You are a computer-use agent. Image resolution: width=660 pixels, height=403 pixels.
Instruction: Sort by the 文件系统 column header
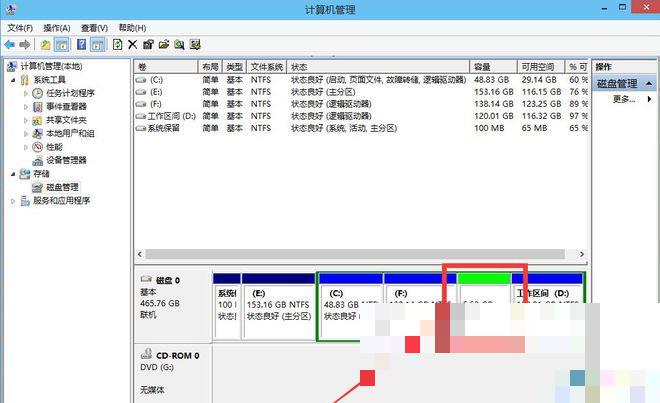click(266, 67)
